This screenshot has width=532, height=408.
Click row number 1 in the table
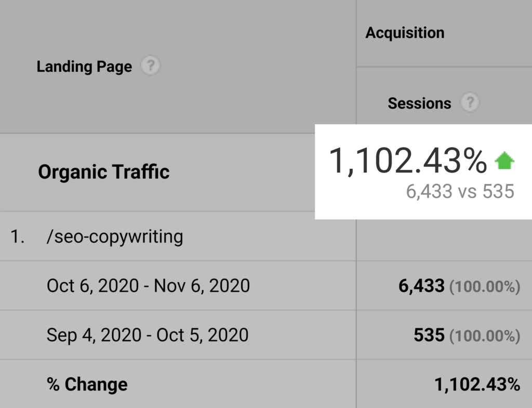(18, 237)
